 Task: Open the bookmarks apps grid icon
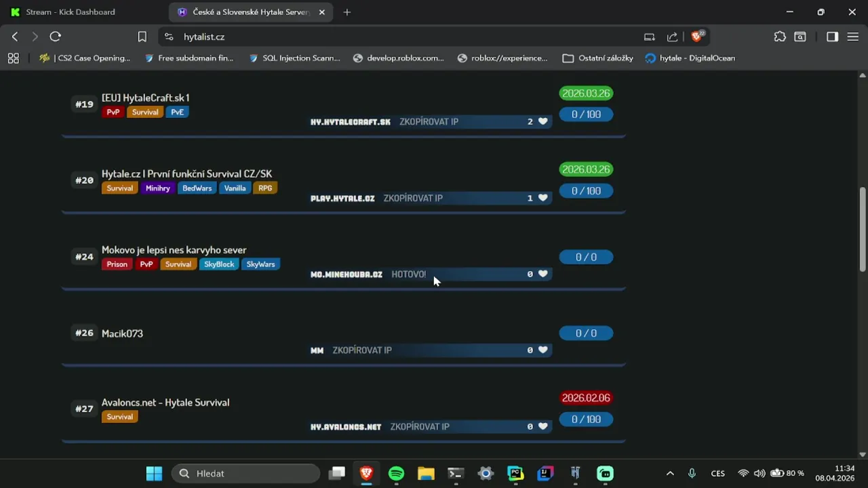click(x=14, y=58)
